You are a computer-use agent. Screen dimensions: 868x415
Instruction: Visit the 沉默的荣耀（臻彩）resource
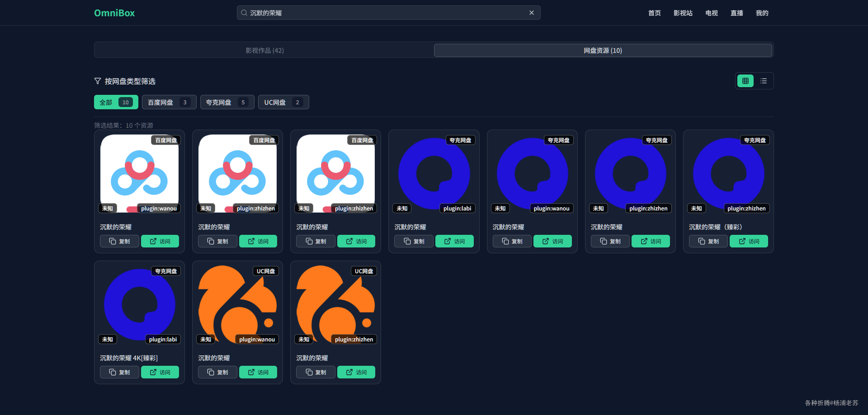pos(749,241)
